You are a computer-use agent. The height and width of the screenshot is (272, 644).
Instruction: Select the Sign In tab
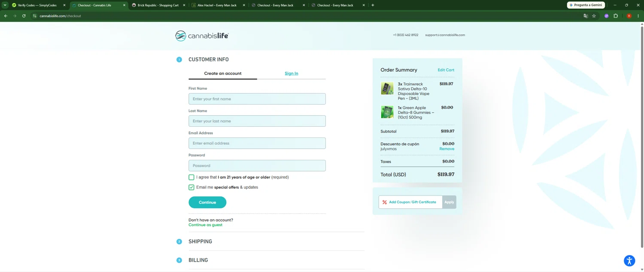click(292, 73)
